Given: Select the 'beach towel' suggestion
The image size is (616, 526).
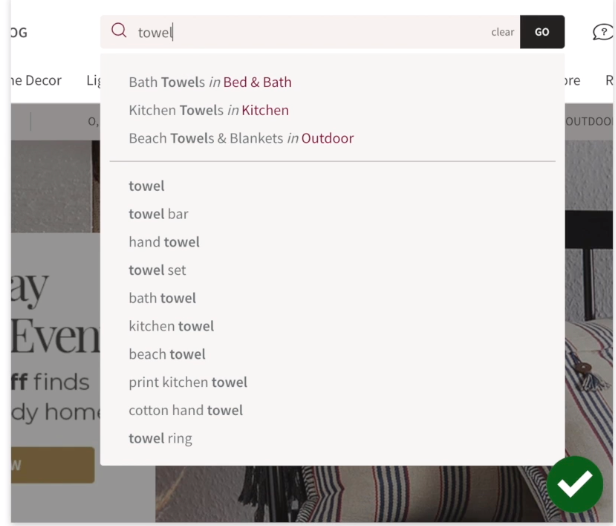Looking at the screenshot, I should (x=167, y=354).
